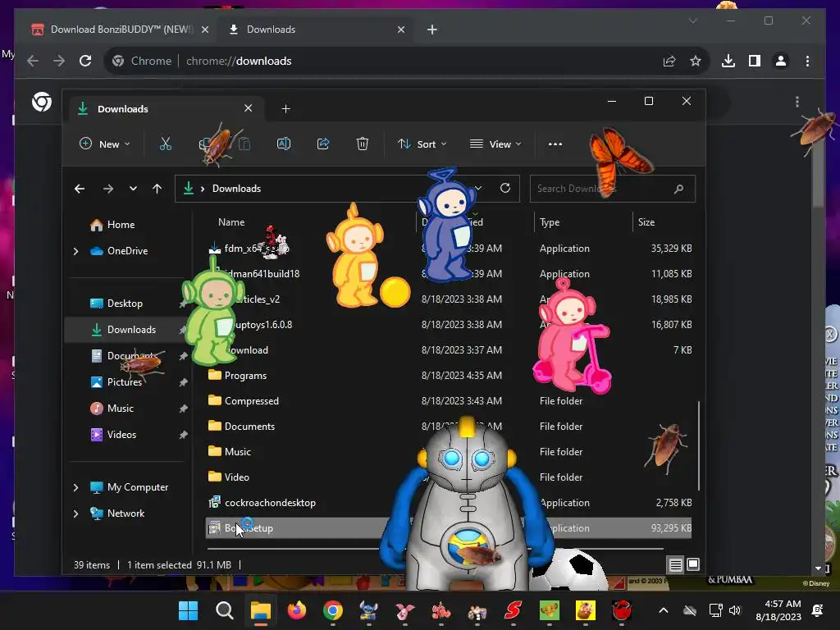
Task: Select the Downloads tab in File Explorer
Action: coord(166,109)
